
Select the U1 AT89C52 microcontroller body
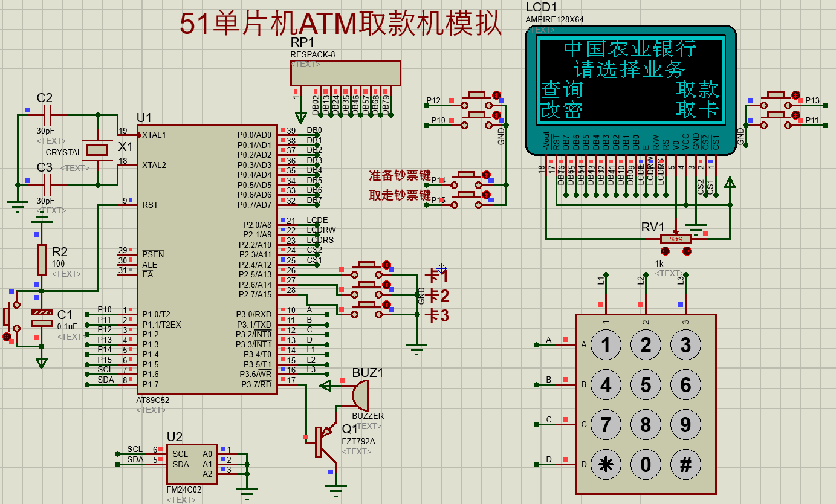[x=207, y=260]
